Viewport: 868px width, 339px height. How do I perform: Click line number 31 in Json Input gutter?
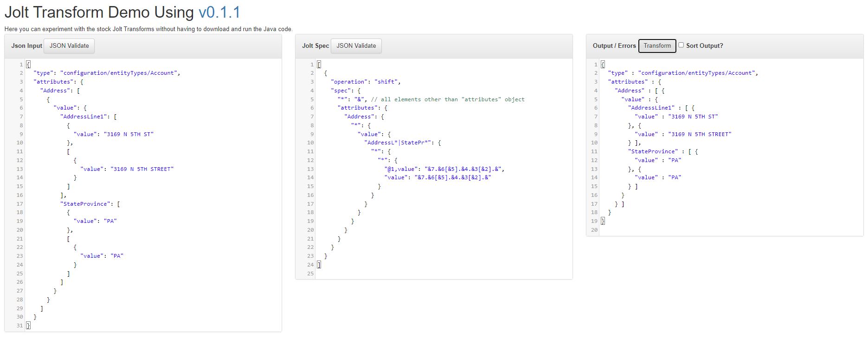pos(19,326)
